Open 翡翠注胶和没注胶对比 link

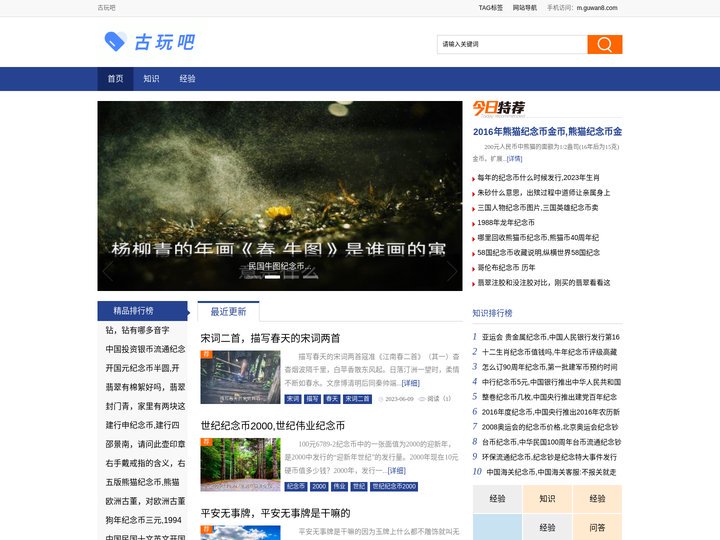pos(544,283)
